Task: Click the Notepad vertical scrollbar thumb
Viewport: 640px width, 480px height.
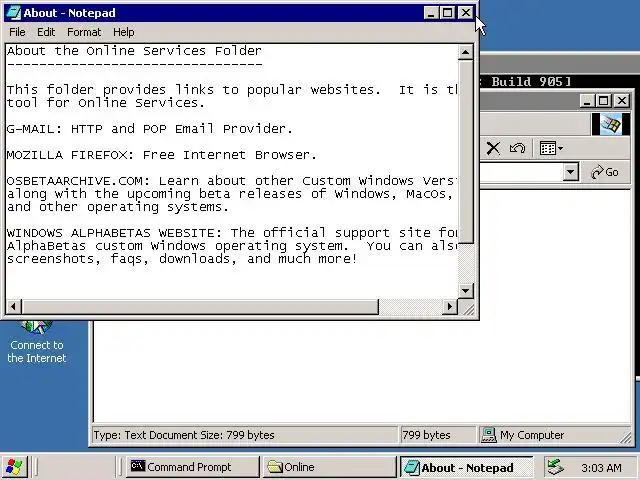Action: pos(466,152)
